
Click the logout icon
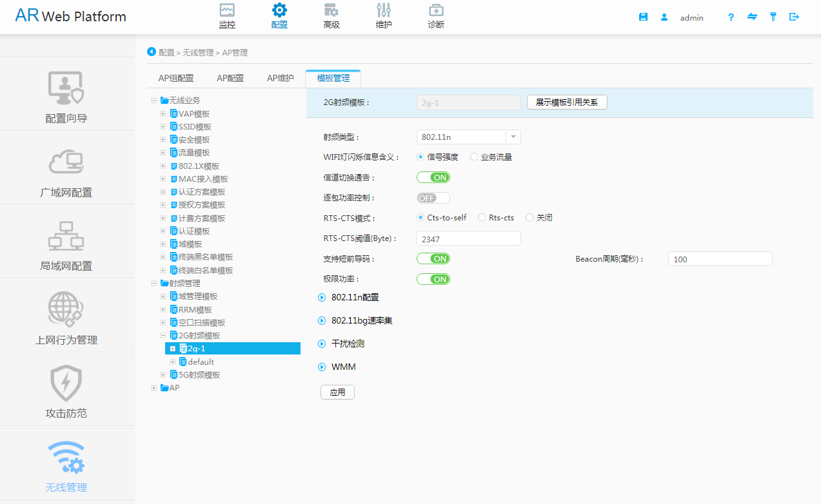[794, 17]
